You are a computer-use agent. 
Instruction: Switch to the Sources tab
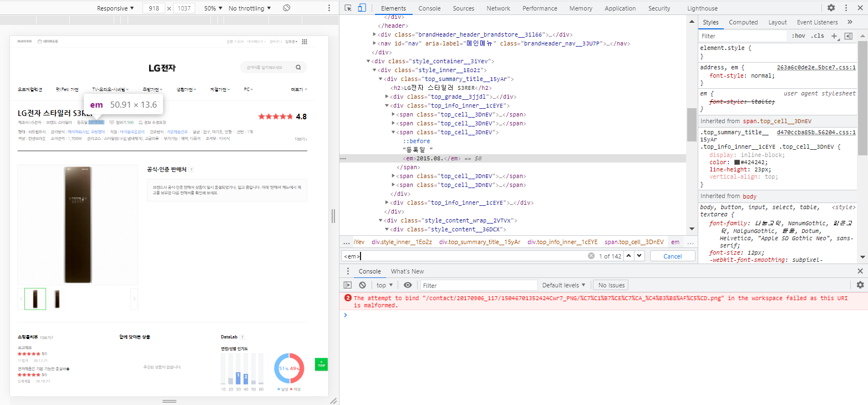tap(464, 8)
